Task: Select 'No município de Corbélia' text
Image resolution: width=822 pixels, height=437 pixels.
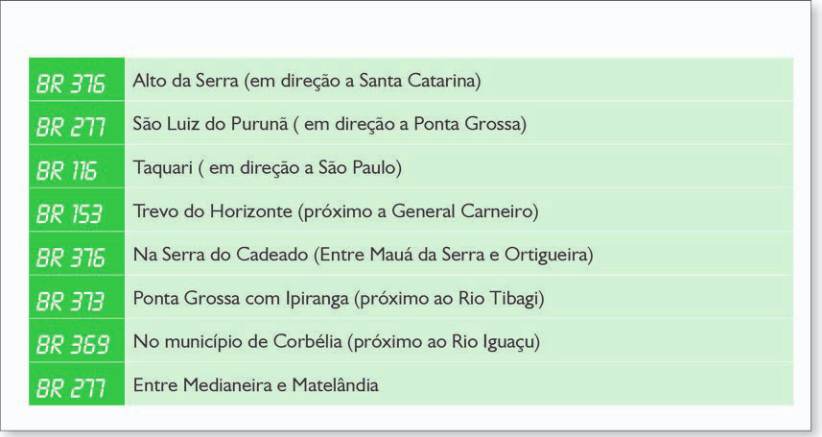Action: click(237, 342)
